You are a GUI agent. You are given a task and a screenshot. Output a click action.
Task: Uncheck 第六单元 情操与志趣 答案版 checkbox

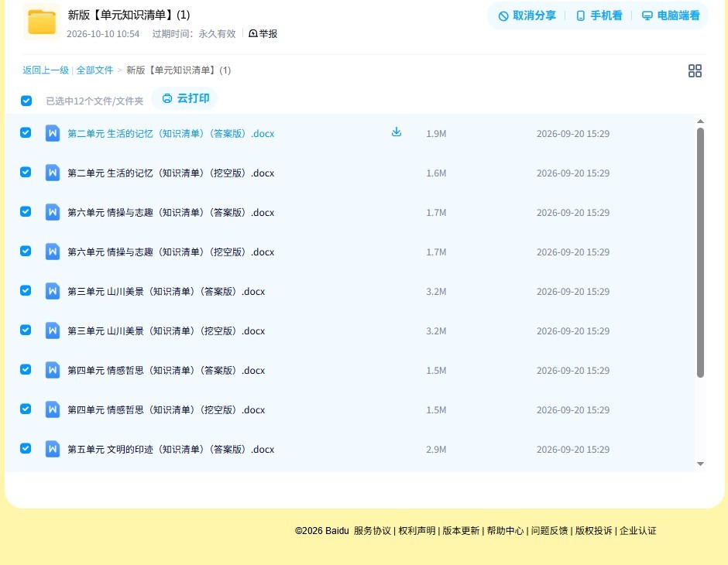(x=26, y=211)
